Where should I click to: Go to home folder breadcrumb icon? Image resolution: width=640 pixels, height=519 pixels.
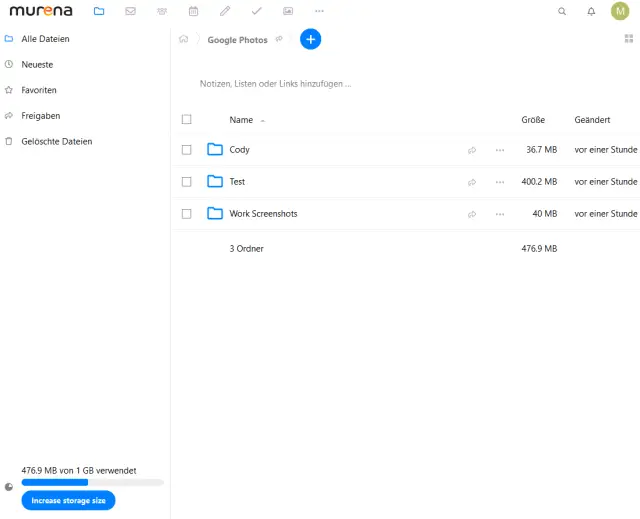tap(183, 39)
